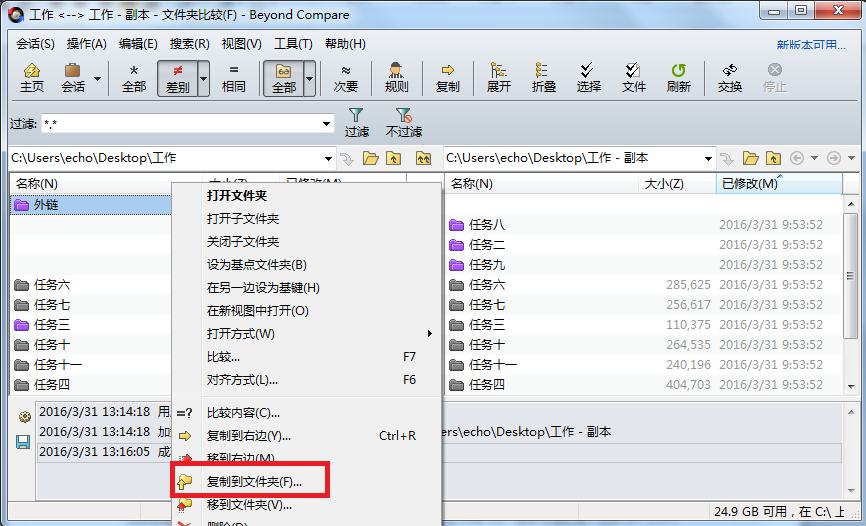Click the 新版本可用 link
Viewport: 866px width, 526px height.
pyautogui.click(x=811, y=45)
